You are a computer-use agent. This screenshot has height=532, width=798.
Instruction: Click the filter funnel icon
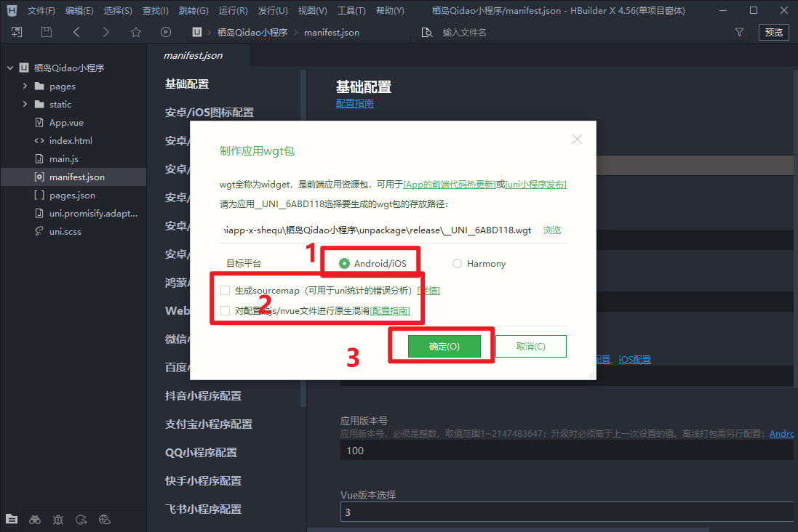click(740, 32)
